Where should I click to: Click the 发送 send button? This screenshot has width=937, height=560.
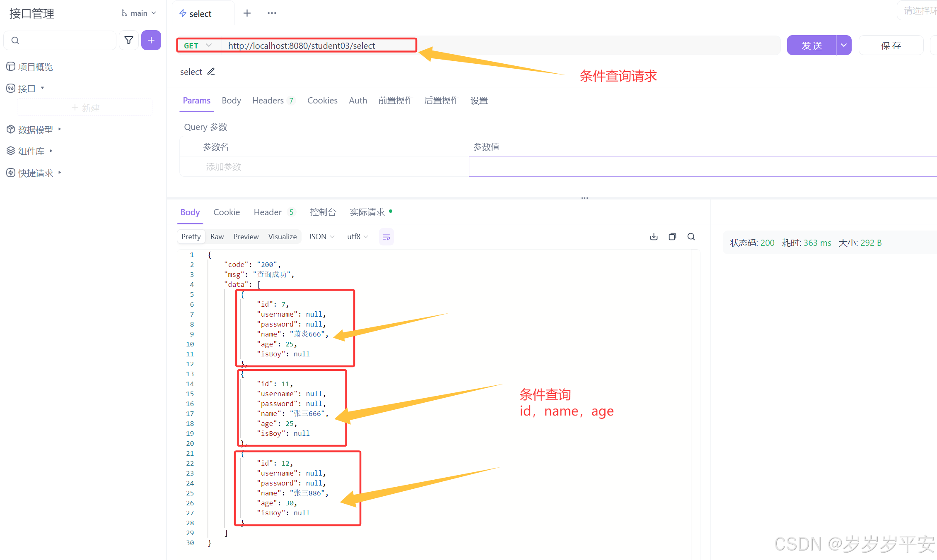pyautogui.click(x=811, y=45)
